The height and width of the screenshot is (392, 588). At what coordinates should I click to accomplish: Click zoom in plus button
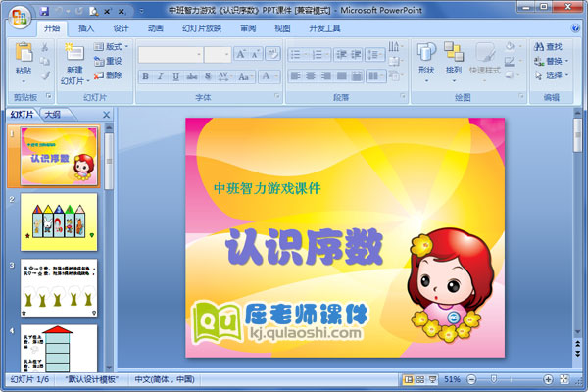point(548,379)
